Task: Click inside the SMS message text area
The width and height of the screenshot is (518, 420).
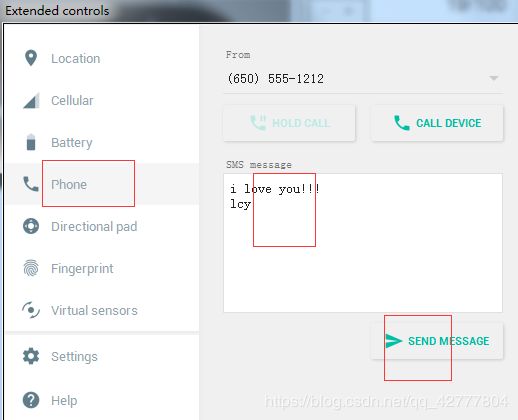Action: click(363, 243)
